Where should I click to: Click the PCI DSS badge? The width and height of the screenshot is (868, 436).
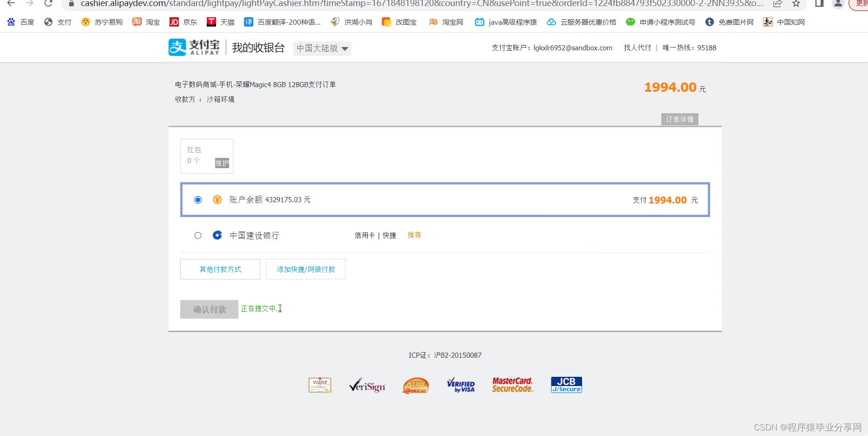click(415, 386)
